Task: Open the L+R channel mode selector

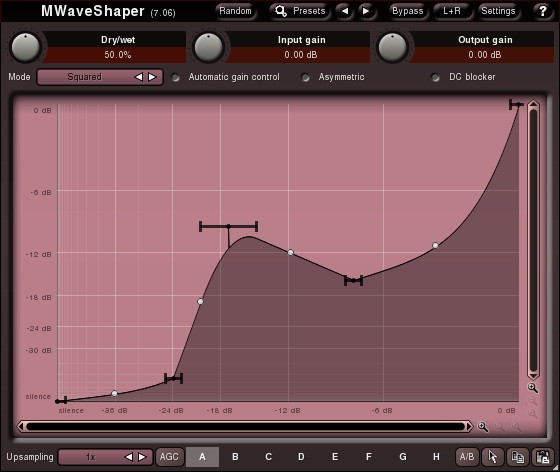Action: click(x=452, y=11)
